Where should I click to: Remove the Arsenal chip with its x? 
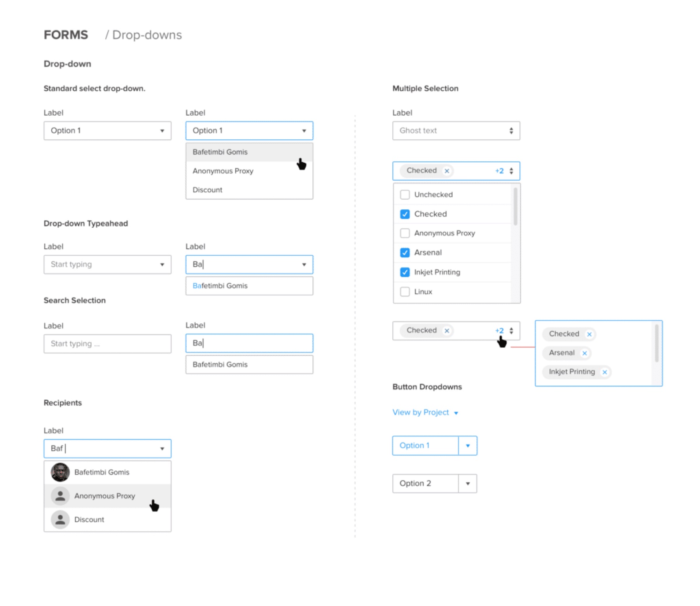[x=584, y=353]
